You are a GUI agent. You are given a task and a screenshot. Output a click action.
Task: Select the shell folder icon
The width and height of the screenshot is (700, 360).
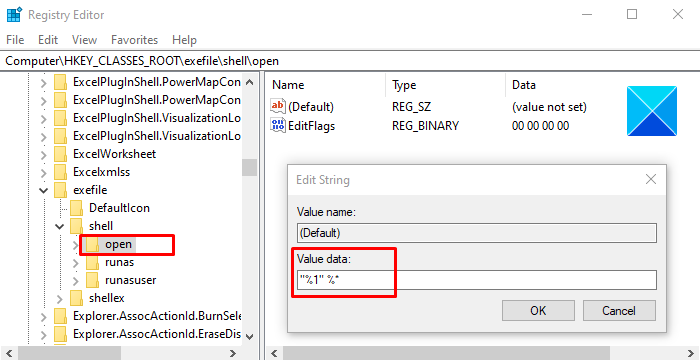pos(76,226)
